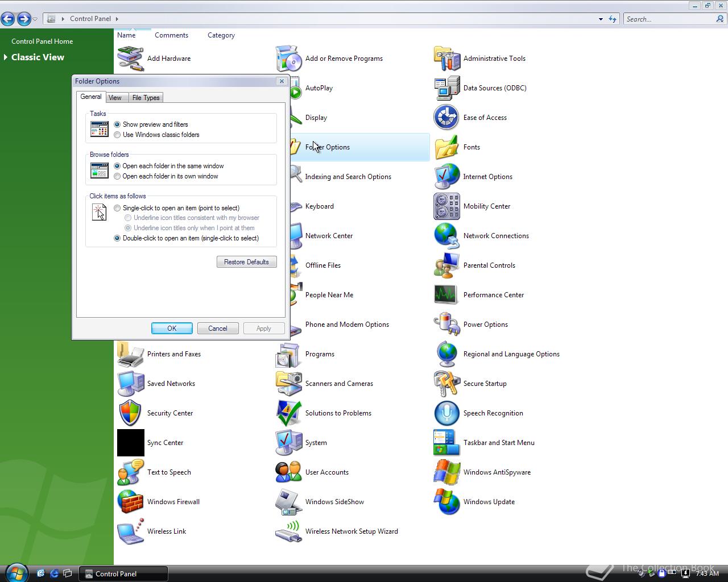728x582 pixels.
Task: Sort items by the Name column
Action: point(126,35)
